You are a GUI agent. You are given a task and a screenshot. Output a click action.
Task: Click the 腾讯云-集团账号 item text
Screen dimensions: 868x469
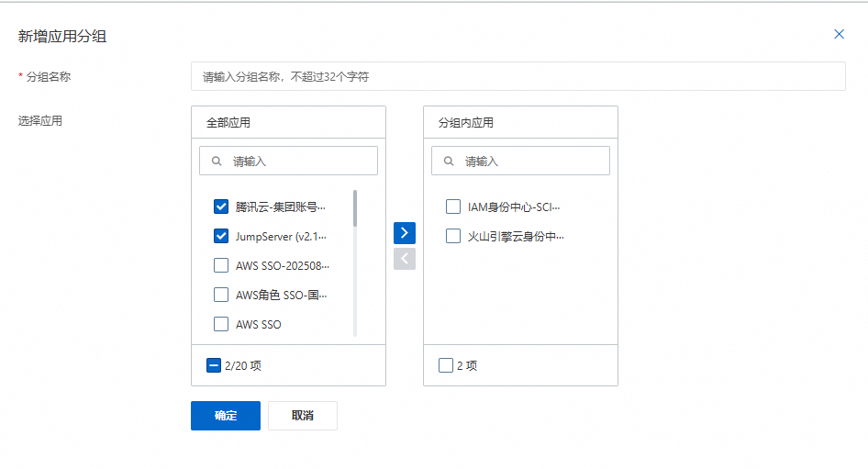click(281, 207)
